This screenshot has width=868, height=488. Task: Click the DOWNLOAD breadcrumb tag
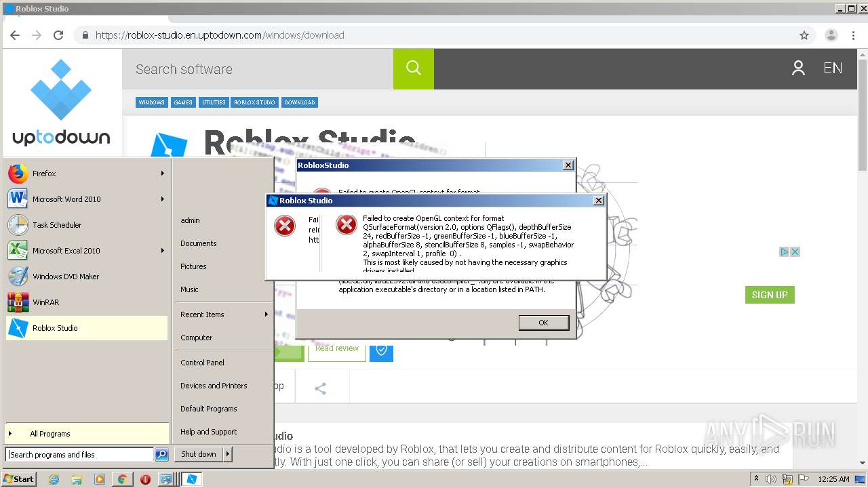pos(300,102)
